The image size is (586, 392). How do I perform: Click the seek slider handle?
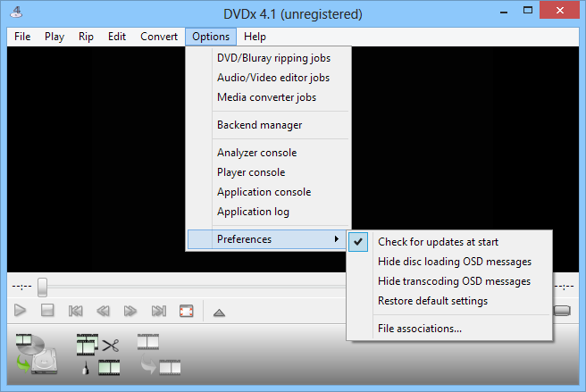[42, 287]
